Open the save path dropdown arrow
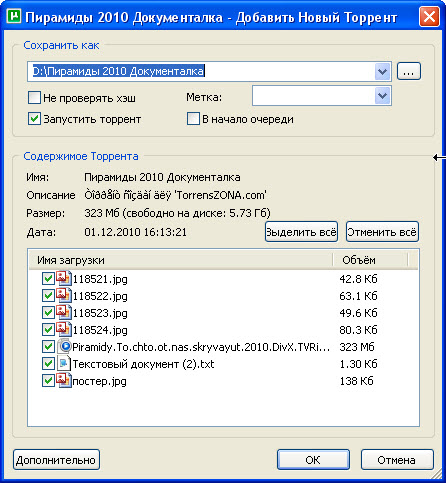This screenshot has height=483, width=446. (x=382, y=71)
